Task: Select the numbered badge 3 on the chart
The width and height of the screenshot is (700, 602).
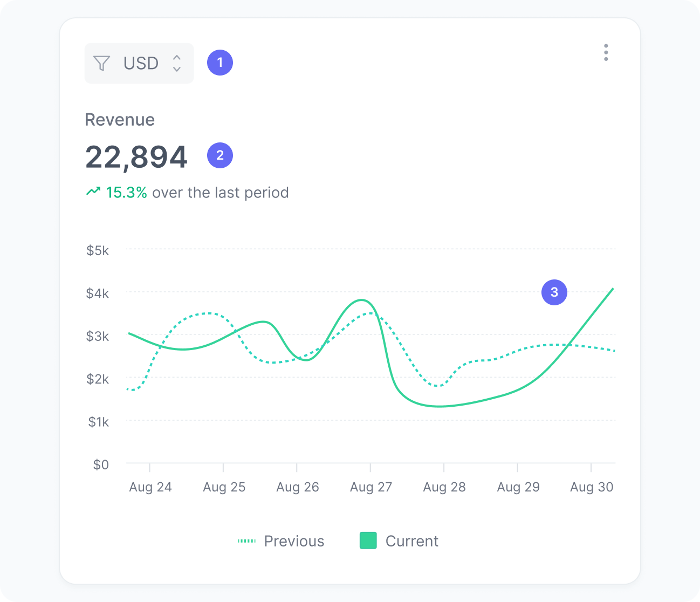Action: [x=554, y=292]
